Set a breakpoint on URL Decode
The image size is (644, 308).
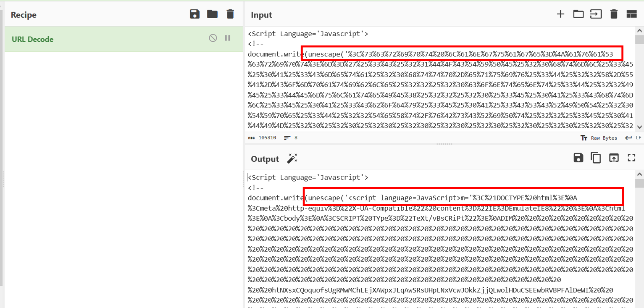[x=227, y=38]
